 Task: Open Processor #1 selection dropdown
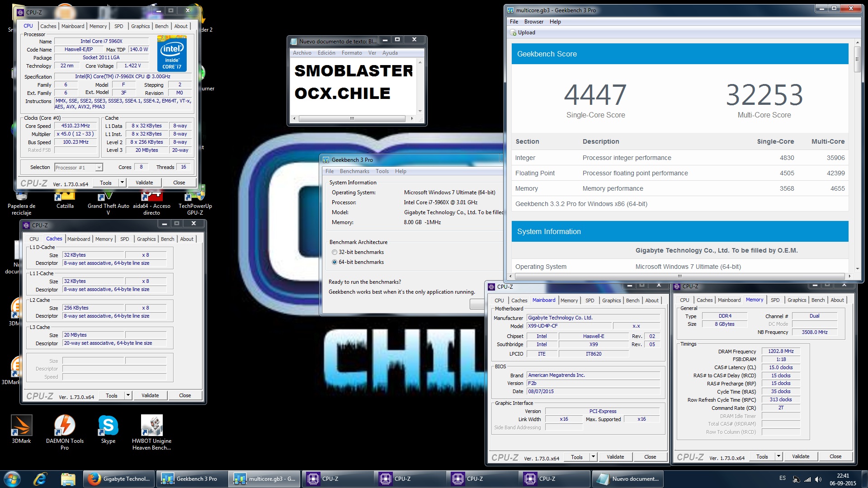pyautogui.click(x=79, y=168)
